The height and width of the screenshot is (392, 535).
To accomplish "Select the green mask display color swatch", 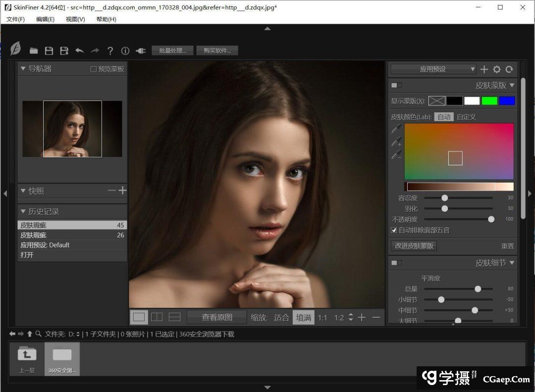I will 489,101.
